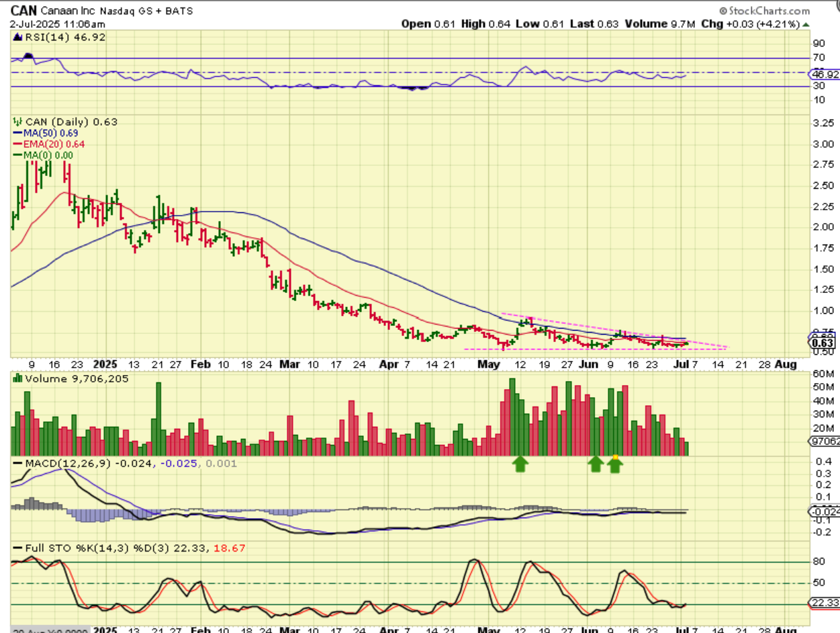Open the StockCharts.com watermark link

pyautogui.click(x=764, y=11)
